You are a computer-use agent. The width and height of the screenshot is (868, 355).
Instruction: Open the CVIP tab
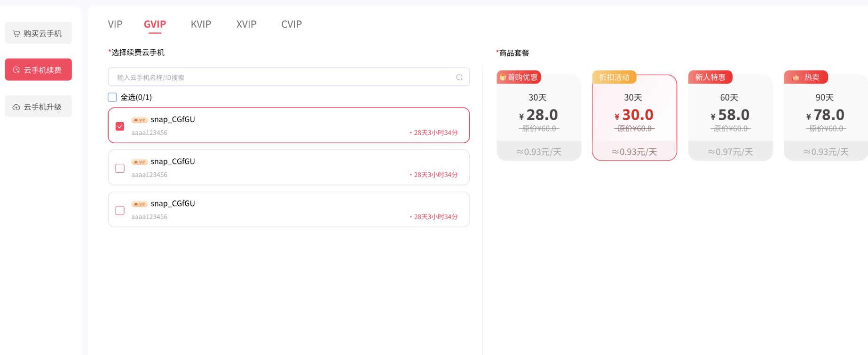[x=292, y=24]
